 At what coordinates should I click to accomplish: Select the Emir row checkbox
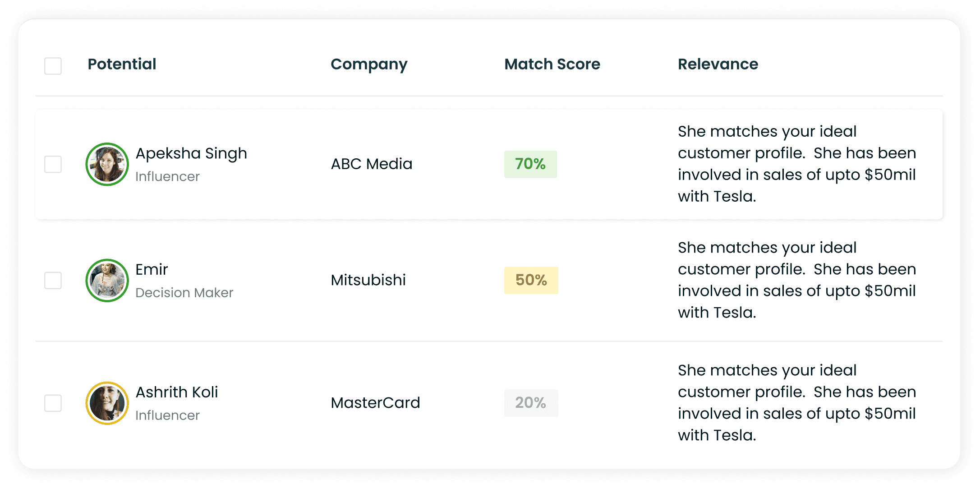point(53,280)
